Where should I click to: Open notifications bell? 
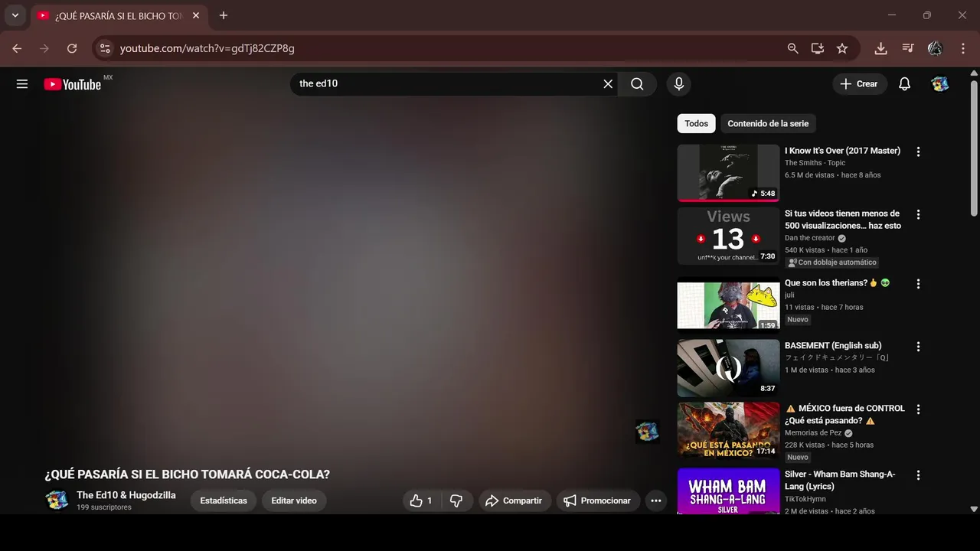pyautogui.click(x=904, y=84)
